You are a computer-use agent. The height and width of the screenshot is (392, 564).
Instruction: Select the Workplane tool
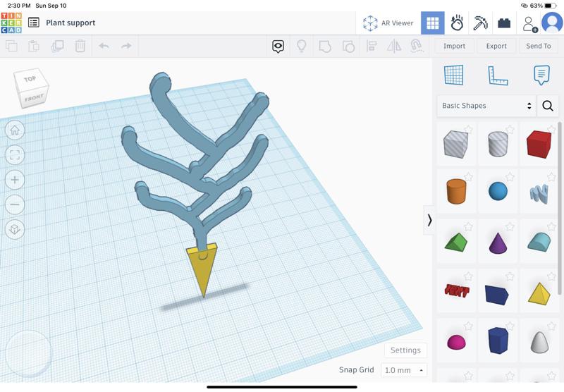[454, 75]
